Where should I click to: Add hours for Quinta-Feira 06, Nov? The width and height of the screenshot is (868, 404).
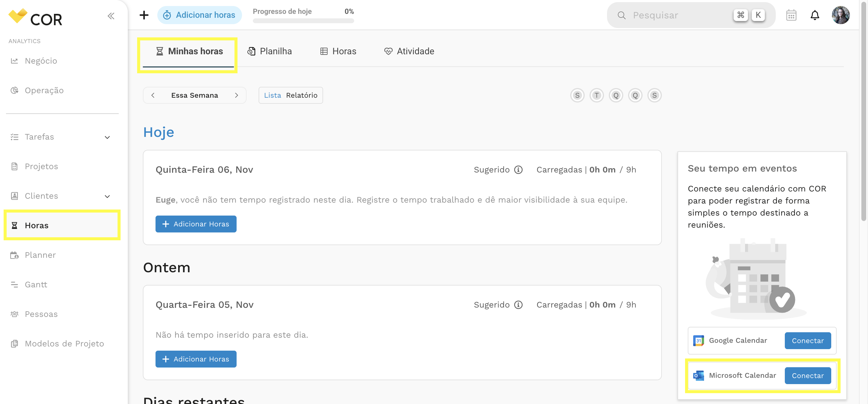point(196,224)
